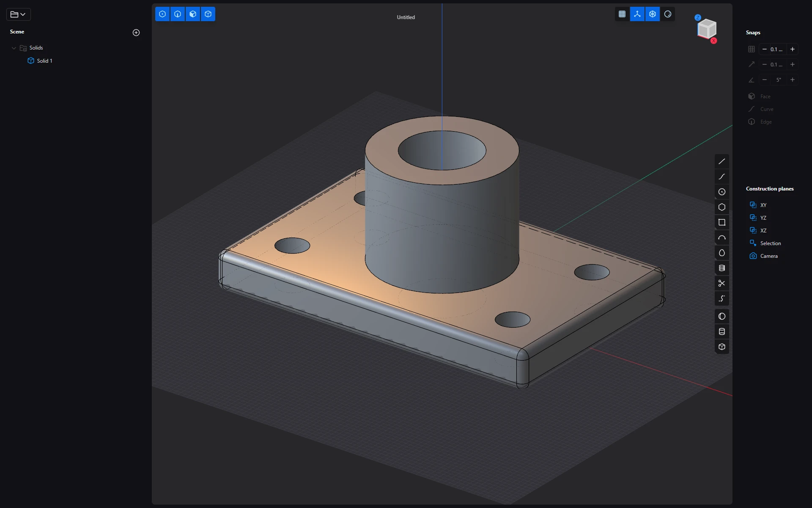Click the Construction planes heading

[770, 189]
